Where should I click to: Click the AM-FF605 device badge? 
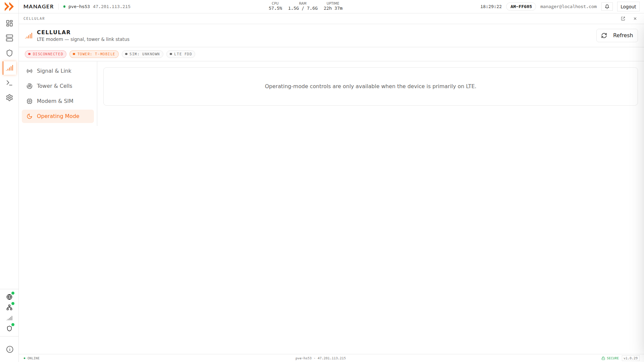[x=521, y=7]
